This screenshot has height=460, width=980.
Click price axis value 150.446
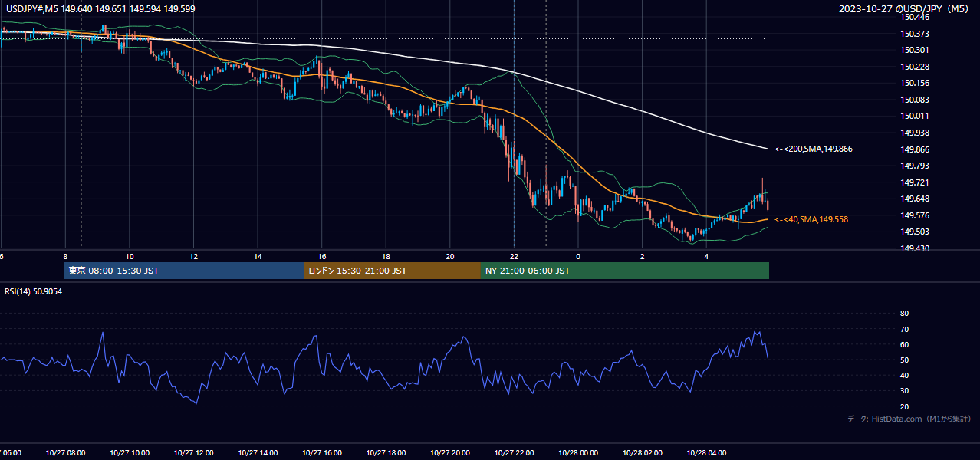click(914, 17)
